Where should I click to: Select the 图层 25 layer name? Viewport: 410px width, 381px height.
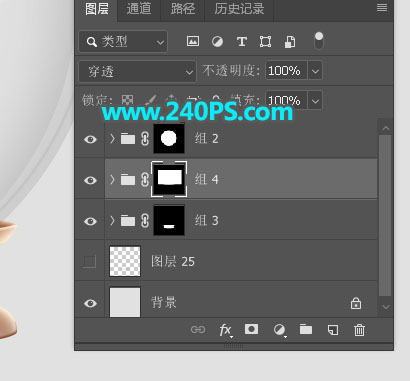[x=173, y=262]
